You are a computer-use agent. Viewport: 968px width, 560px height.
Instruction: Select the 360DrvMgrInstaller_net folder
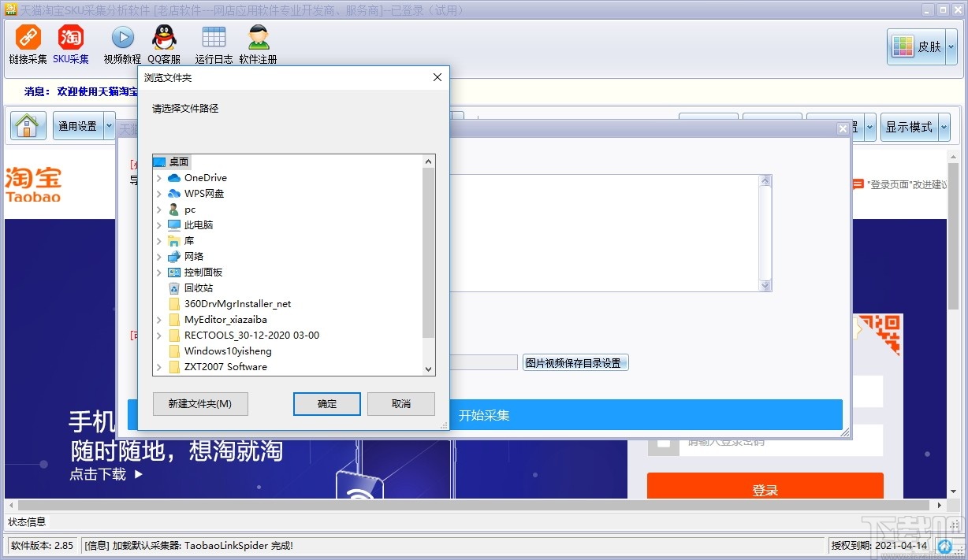pyautogui.click(x=237, y=304)
